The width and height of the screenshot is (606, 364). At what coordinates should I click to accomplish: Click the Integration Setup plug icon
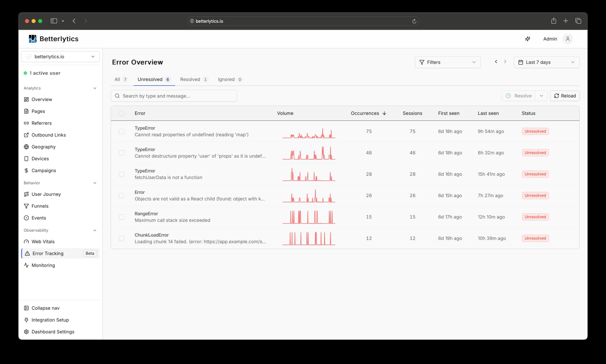click(26, 320)
